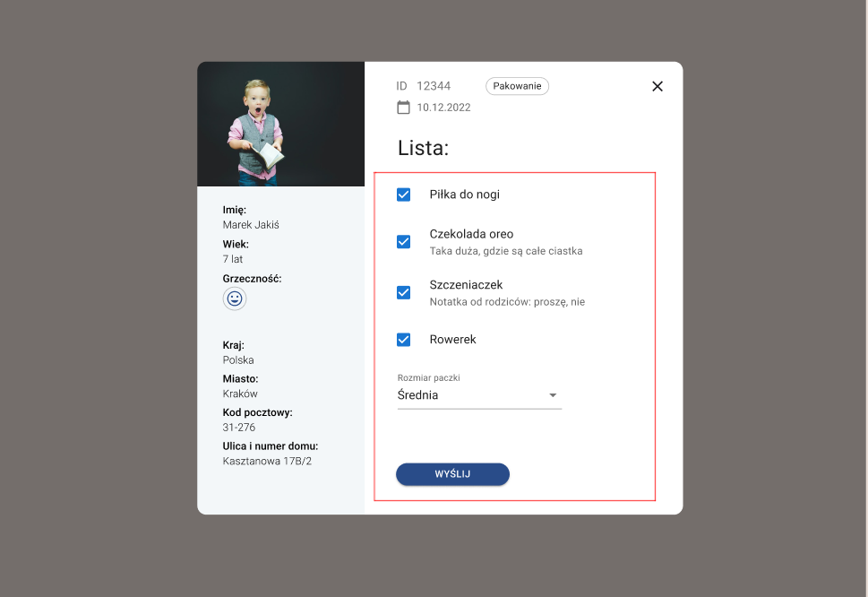Close the dialog with the X icon
This screenshot has height=597, width=868.
coord(657,86)
